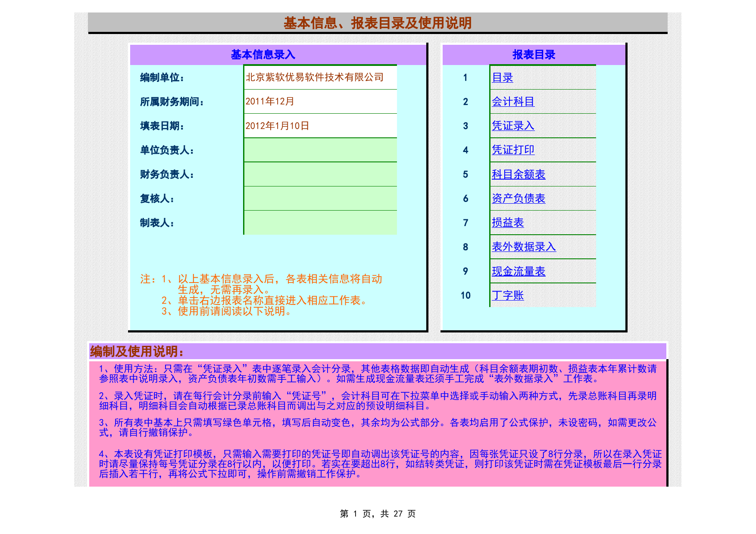Screen dimensions: 756x534
Task: Open the 损益表 link
Action: tap(508, 223)
